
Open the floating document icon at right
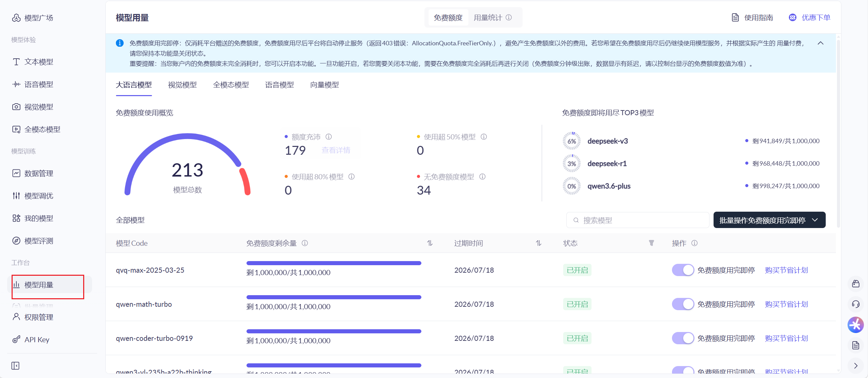[x=856, y=345]
